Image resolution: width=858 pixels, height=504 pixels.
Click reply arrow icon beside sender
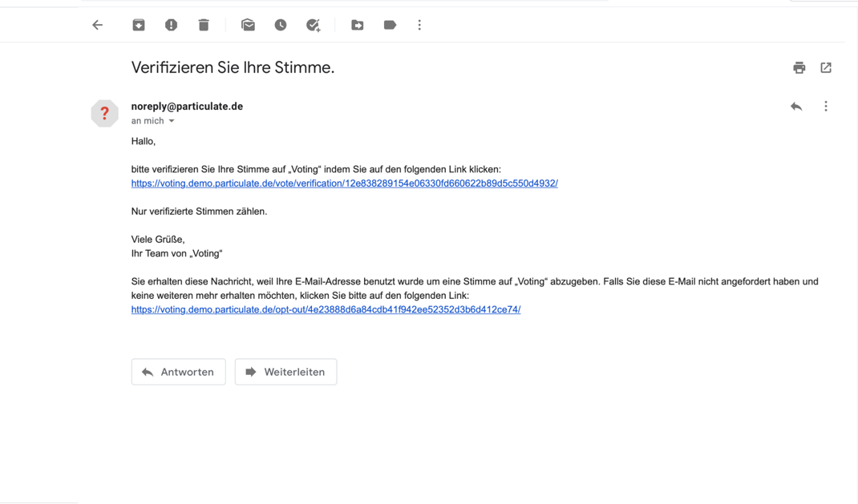click(x=796, y=107)
